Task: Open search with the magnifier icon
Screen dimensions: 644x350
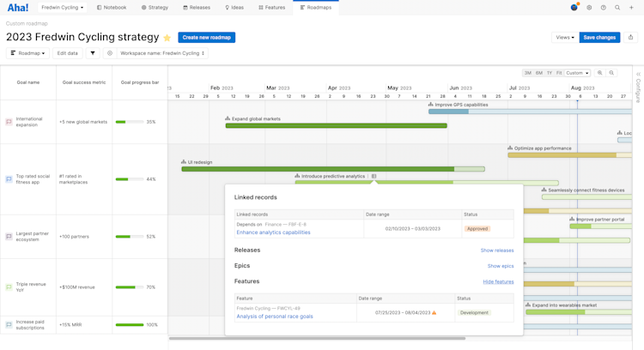Action: click(x=617, y=8)
